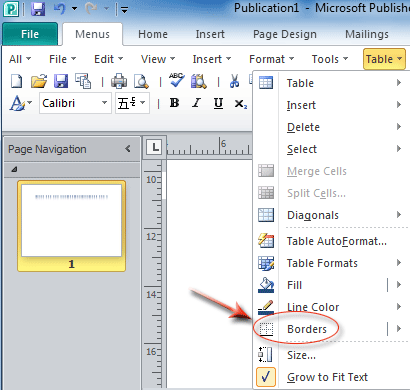
Task: Open the Insert submenu in Table menu
Action: click(331, 105)
